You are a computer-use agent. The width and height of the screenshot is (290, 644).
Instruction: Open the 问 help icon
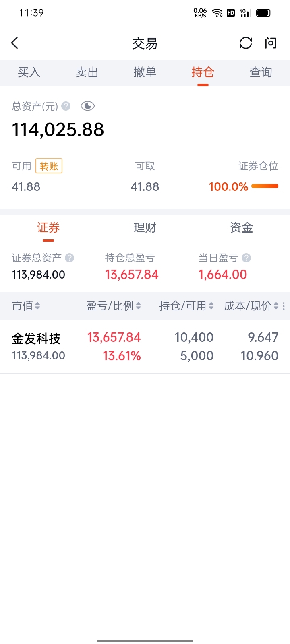[x=271, y=43]
